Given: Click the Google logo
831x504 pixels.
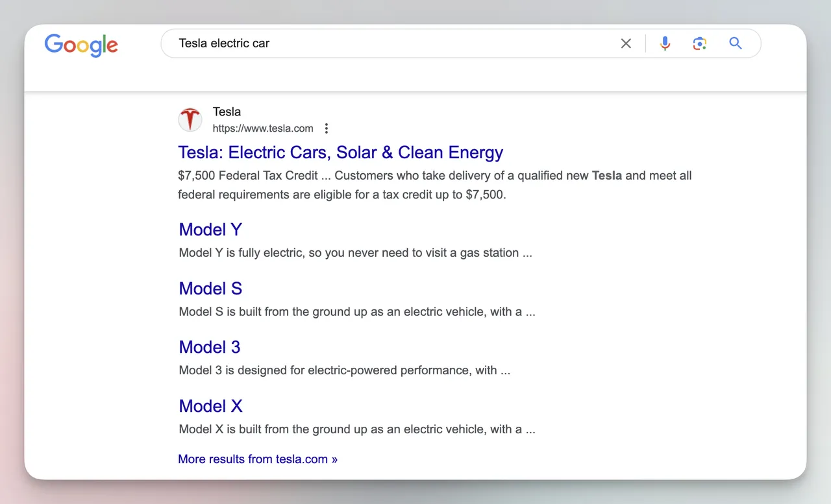Looking at the screenshot, I should click(81, 45).
